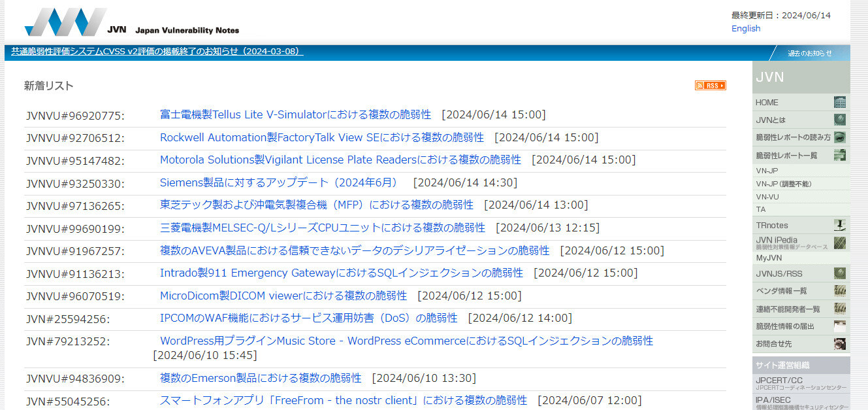Click the JVN logo at top left
868x410 pixels.
[x=65, y=21]
